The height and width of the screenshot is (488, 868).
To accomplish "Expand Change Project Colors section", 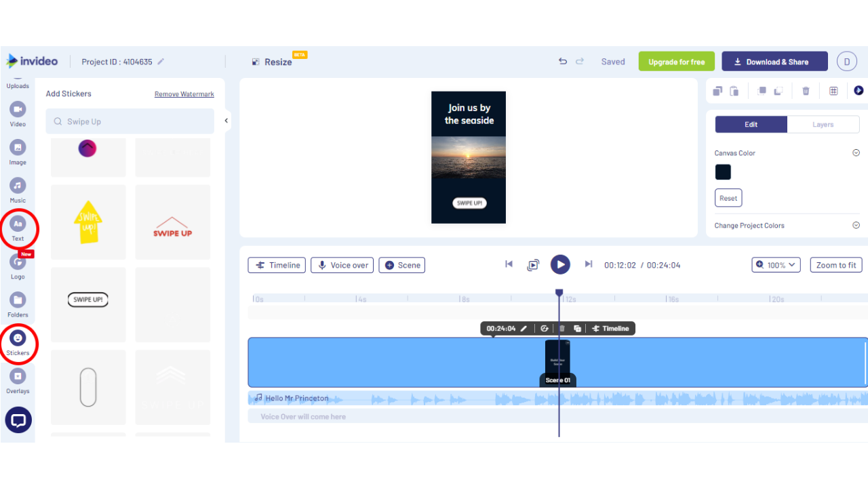I will [x=856, y=226].
